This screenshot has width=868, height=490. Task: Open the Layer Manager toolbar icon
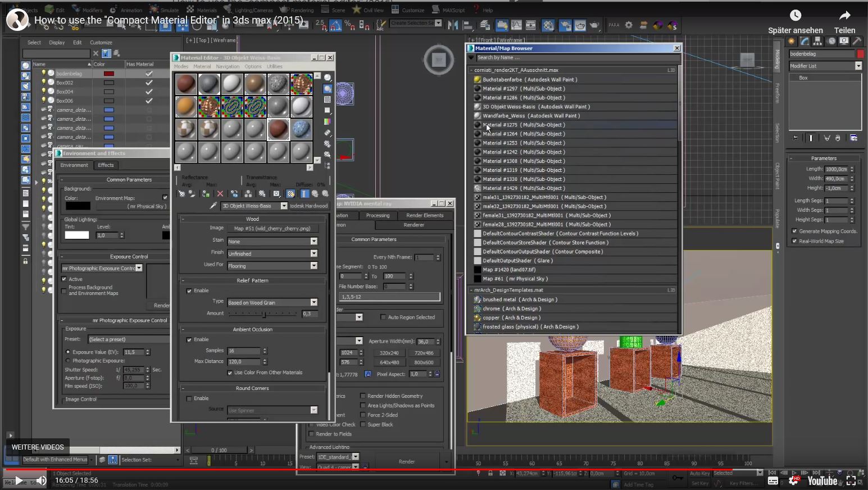point(484,25)
